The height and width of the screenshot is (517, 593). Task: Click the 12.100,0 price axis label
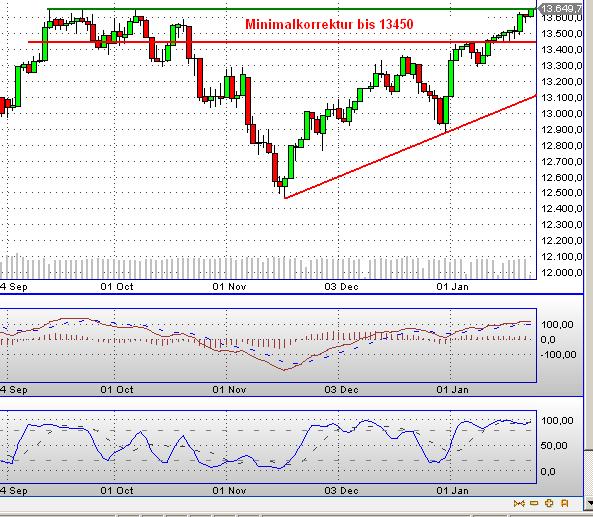[562, 256]
